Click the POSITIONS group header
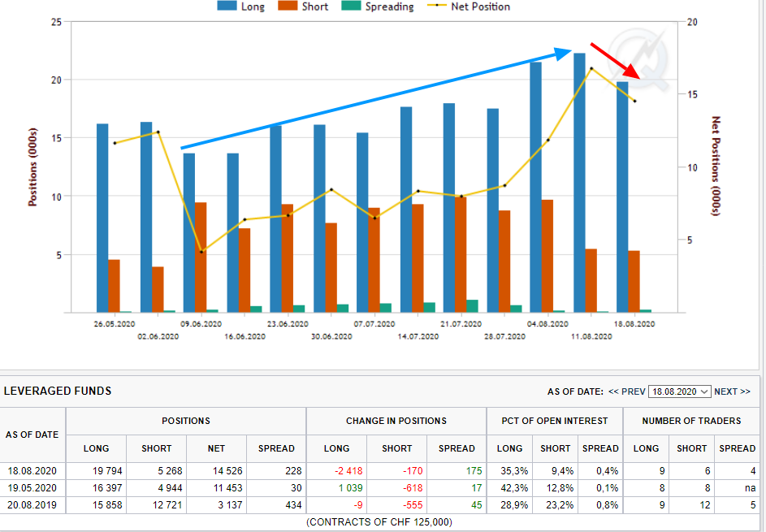 (186, 421)
